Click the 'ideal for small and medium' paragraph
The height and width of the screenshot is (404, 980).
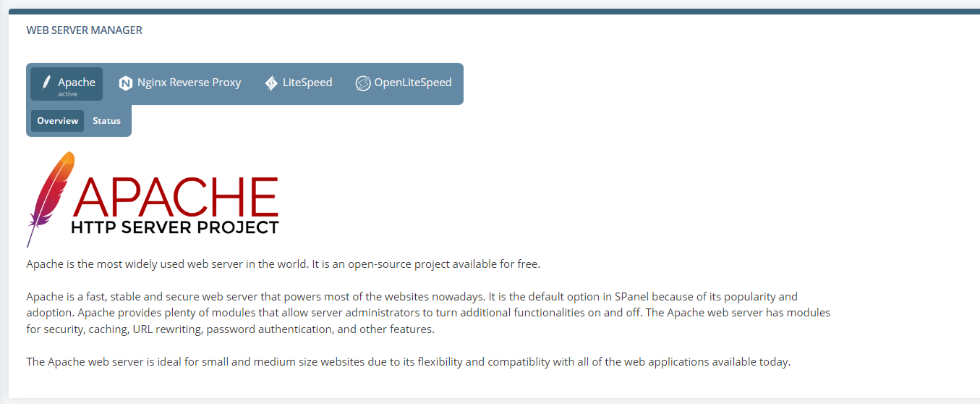pos(409,362)
